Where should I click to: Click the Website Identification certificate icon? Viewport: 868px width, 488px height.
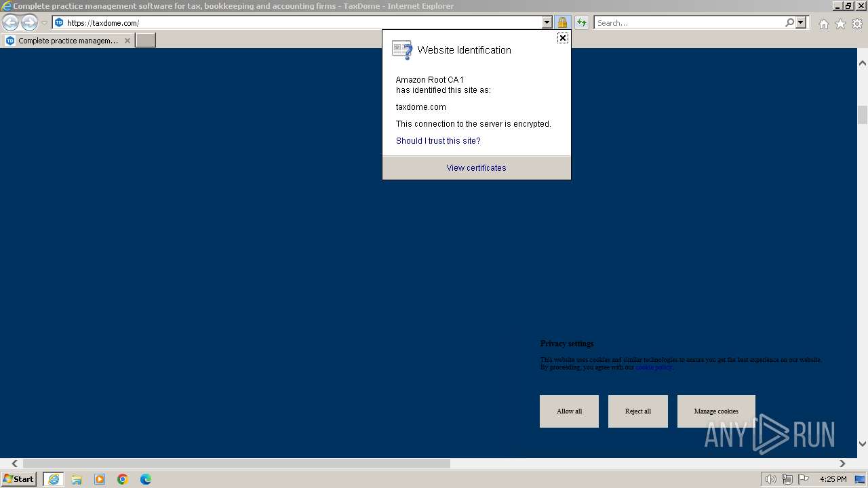click(402, 50)
